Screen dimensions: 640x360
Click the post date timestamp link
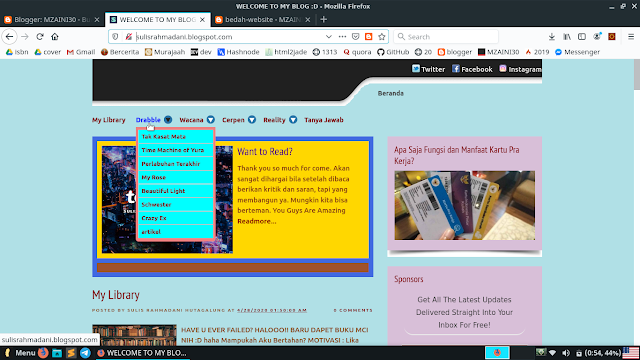(272, 310)
